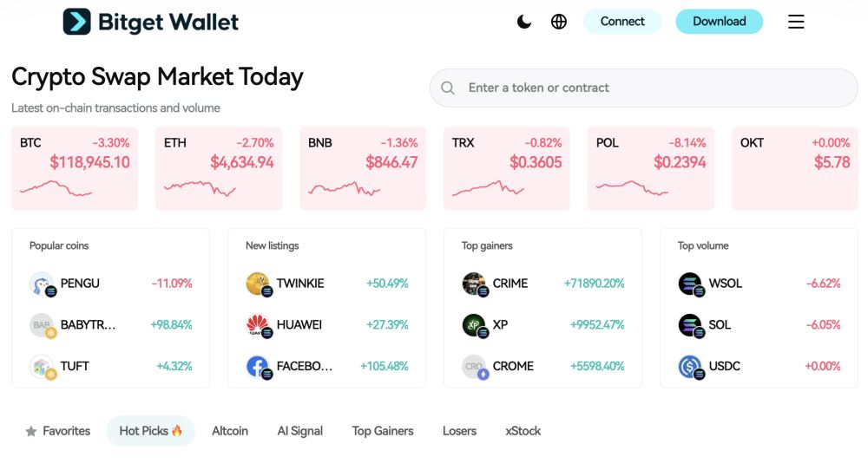Click the Download button
Image resolution: width=868 pixels, height=470 pixels.
[719, 22]
